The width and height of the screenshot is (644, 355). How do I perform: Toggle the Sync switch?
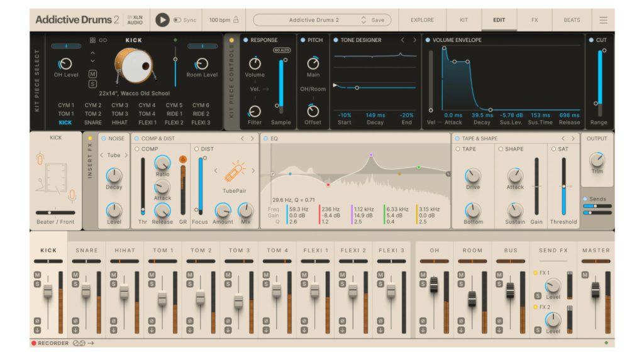click(x=177, y=19)
